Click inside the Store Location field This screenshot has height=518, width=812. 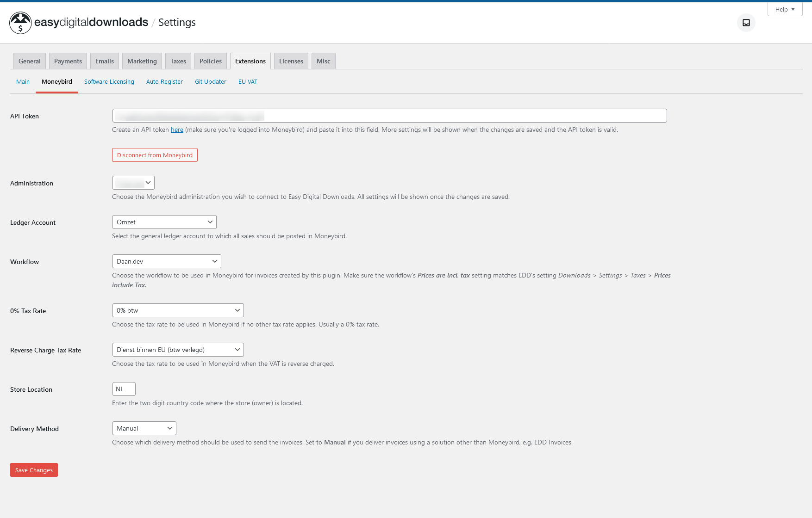123,388
